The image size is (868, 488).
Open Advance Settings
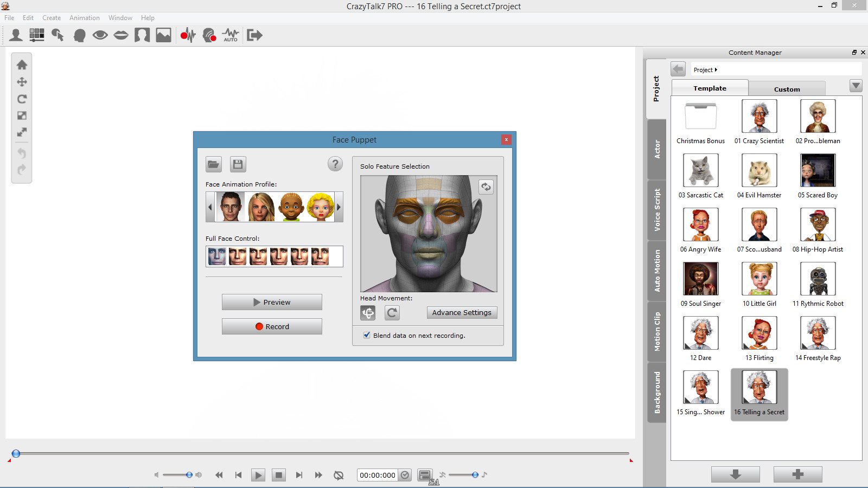pyautogui.click(x=462, y=312)
